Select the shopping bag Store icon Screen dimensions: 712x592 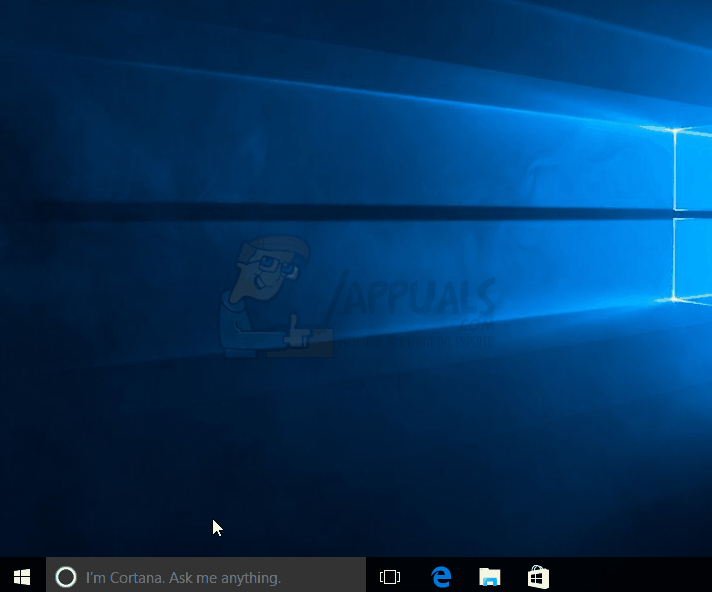coord(538,577)
